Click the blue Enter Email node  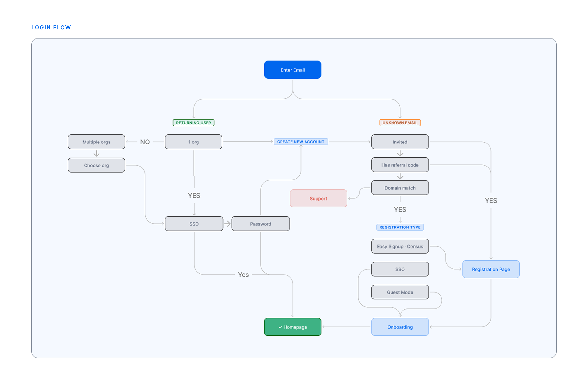pos(293,70)
